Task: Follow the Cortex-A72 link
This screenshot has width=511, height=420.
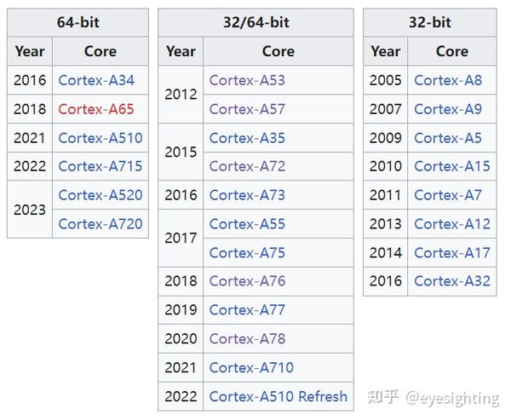Action: [247, 166]
